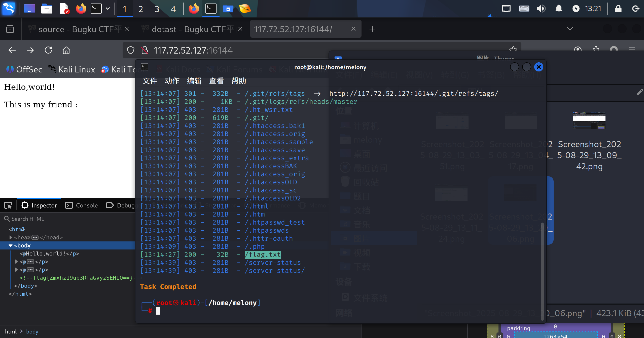
Task: Open new Firefox tab with plus icon
Action: click(x=372, y=29)
